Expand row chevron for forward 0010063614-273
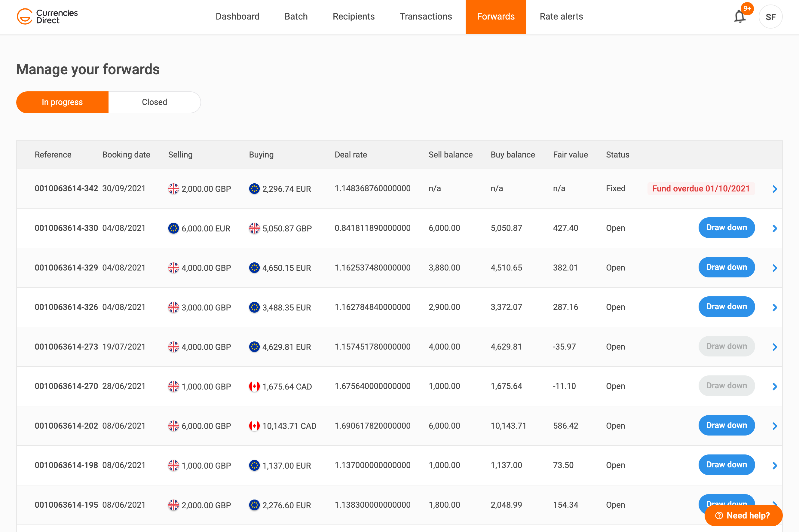Viewport: 799px width, 532px height. [x=775, y=347]
